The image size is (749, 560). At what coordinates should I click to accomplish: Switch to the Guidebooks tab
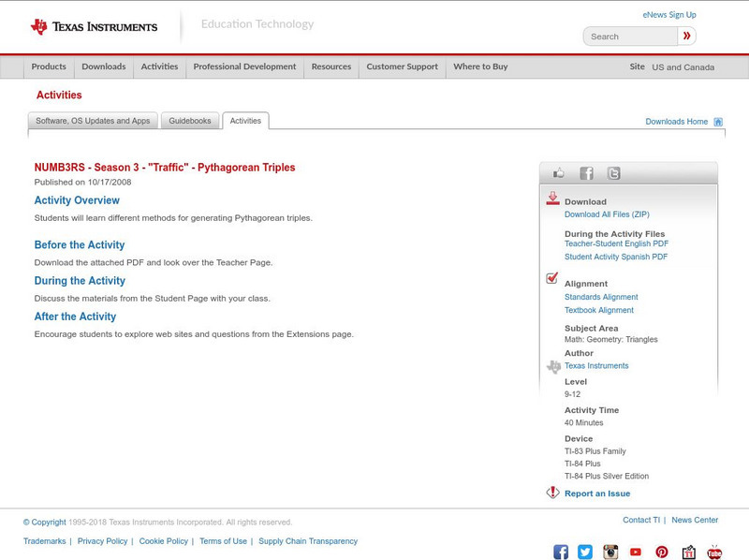[190, 121]
